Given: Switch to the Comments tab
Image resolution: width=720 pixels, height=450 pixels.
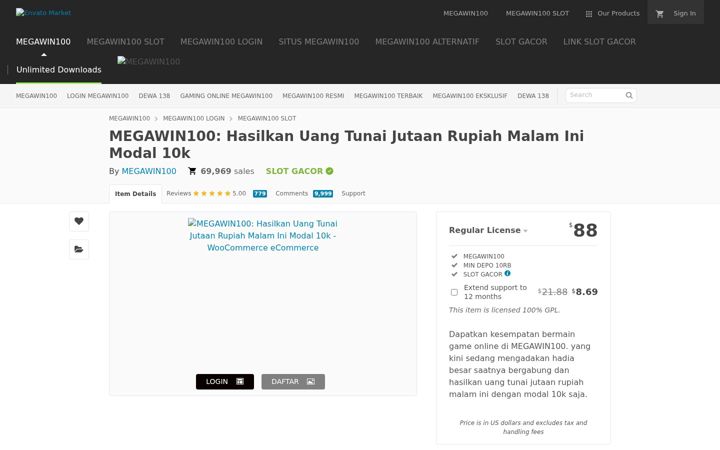Looking at the screenshot, I should click(x=292, y=193).
